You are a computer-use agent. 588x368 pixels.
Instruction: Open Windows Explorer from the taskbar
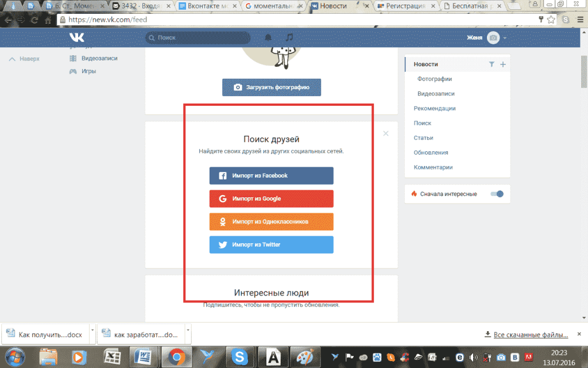[x=48, y=357]
